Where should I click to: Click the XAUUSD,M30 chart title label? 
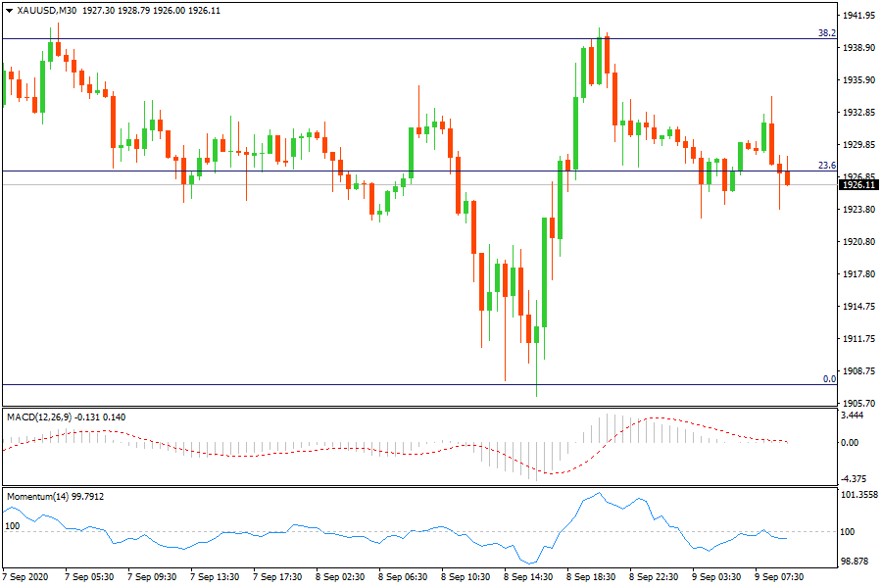tap(48, 10)
